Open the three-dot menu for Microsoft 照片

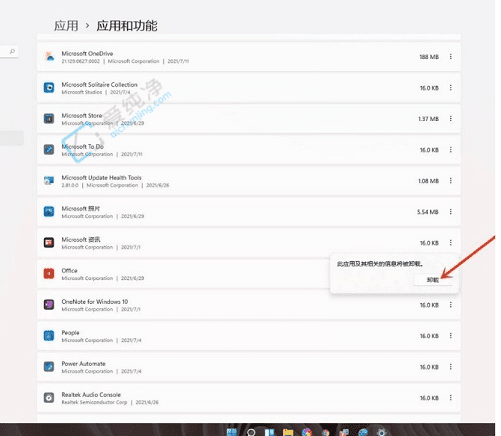451,212
